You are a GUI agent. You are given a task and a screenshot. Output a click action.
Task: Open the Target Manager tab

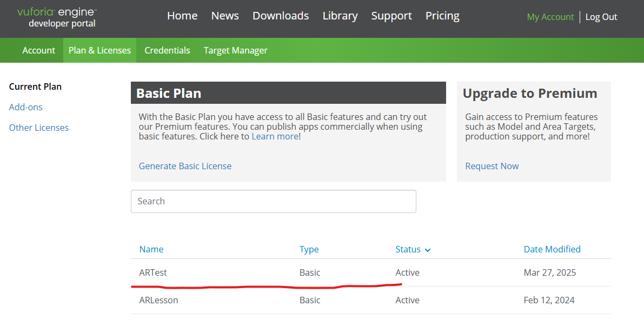235,50
